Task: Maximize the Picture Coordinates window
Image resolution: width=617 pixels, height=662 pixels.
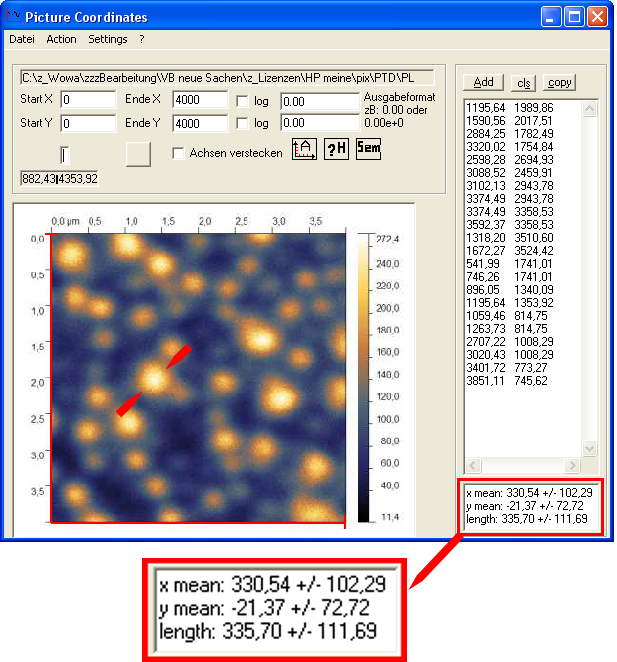Action: pyautogui.click(x=574, y=17)
